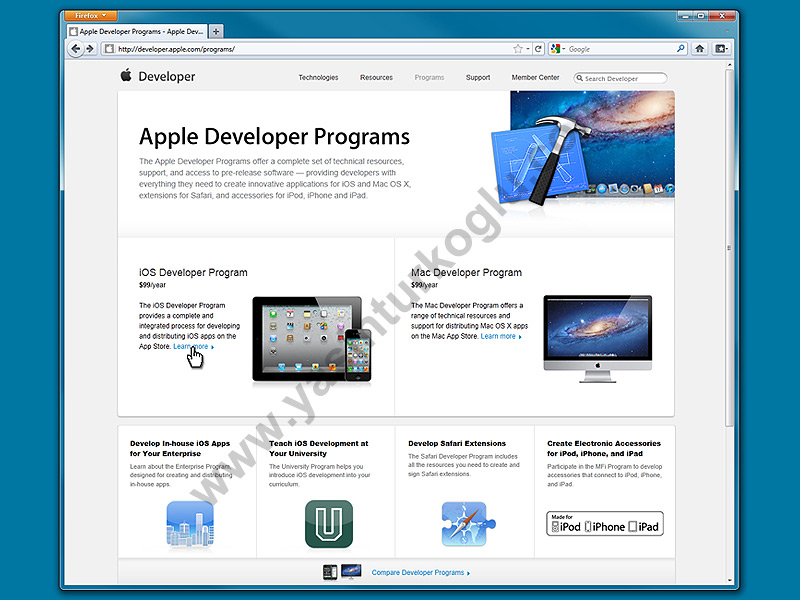
Task: Reload the page with the refresh icon
Action: coord(538,49)
